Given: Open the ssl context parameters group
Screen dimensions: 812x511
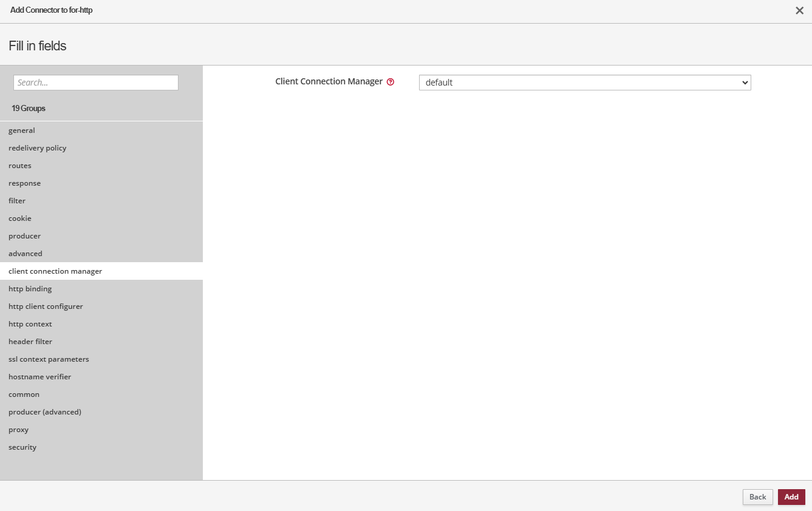Looking at the screenshot, I should click(x=49, y=359).
